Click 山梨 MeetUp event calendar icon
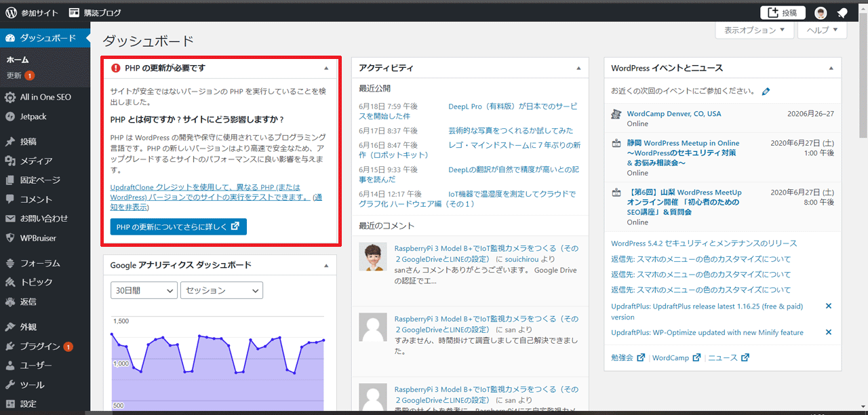This screenshot has width=868, height=415. click(616, 193)
